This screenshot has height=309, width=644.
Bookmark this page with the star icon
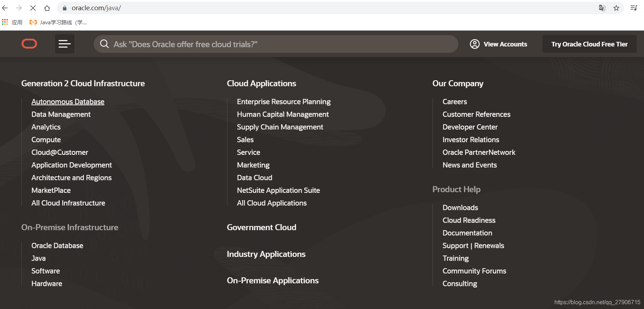(x=616, y=8)
